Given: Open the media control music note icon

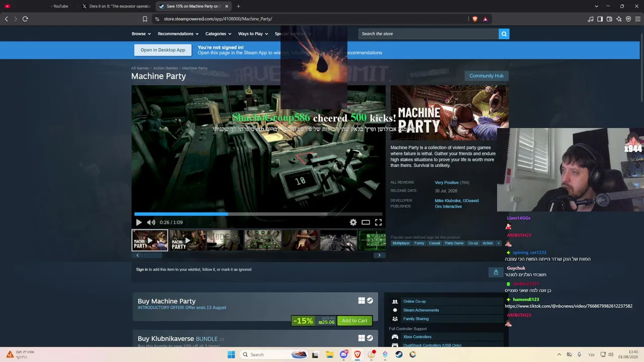Looking at the screenshot, I should click(590, 19).
